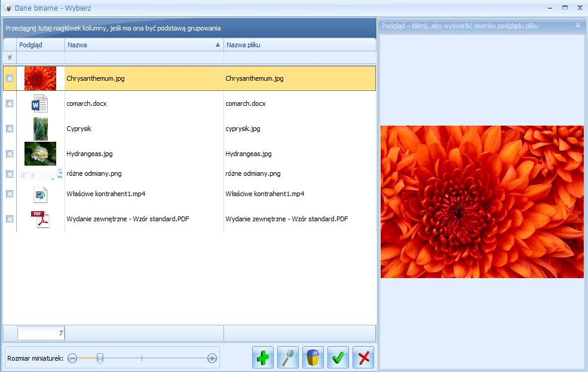The height and width of the screenshot is (372, 588).
Task: Minimize the Dane binarne window
Action: (x=550, y=8)
